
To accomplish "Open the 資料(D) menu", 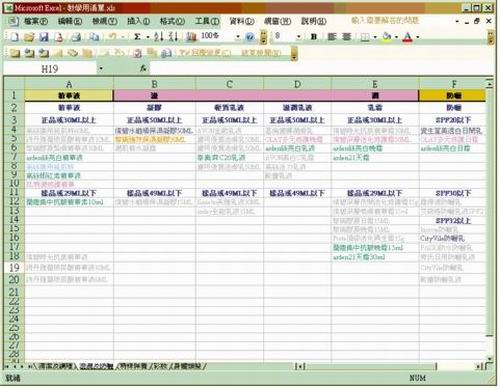I will 242,21.
